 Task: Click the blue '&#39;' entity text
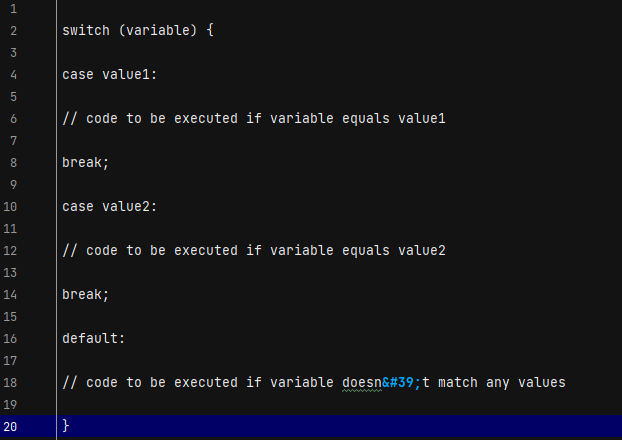click(401, 383)
